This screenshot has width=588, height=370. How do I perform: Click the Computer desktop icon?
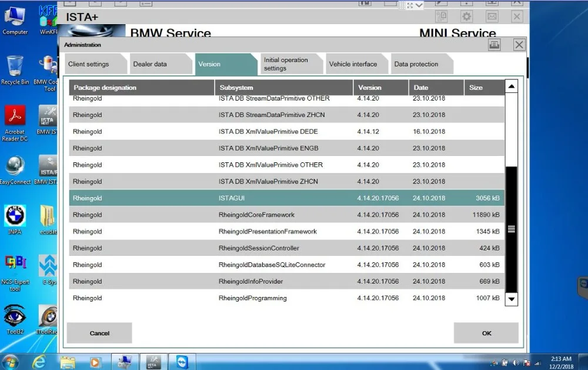point(15,21)
